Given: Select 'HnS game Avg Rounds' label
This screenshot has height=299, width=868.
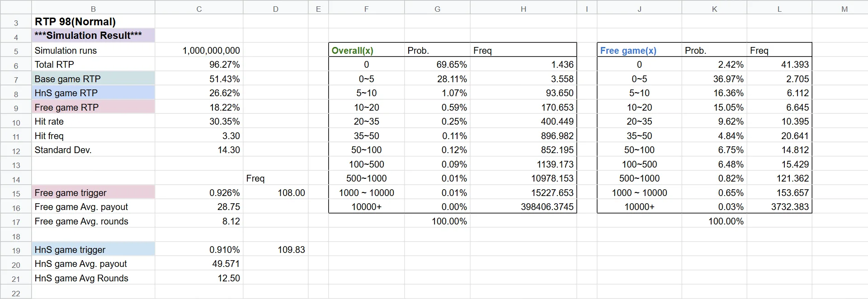Looking at the screenshot, I should [x=93, y=278].
